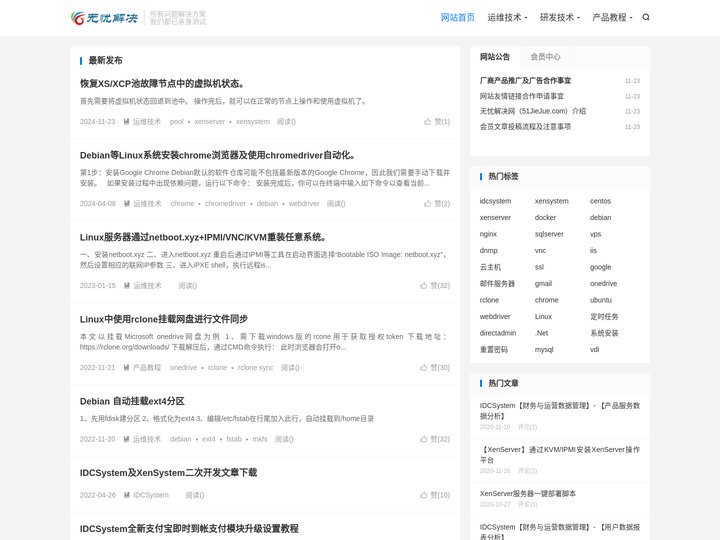Open announcement 网站友情链接合作申请事宜
Viewport: 720px width, 540px height.
pos(522,96)
